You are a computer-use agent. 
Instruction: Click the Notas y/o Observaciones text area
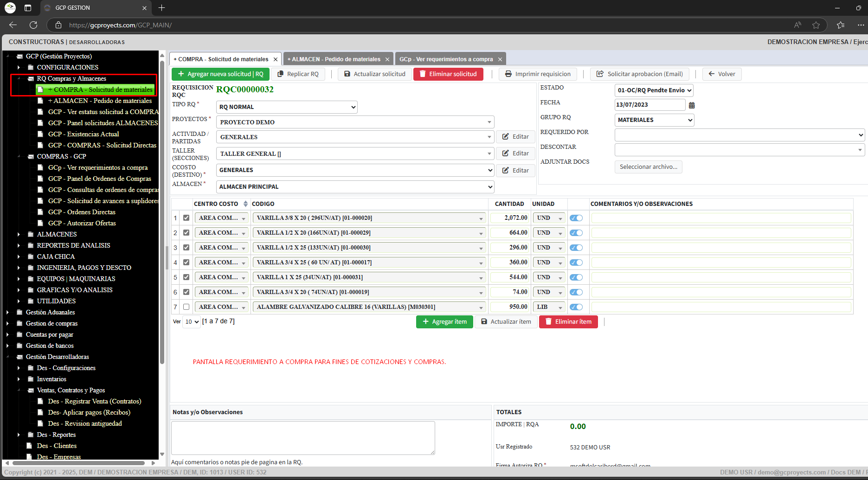click(303, 438)
